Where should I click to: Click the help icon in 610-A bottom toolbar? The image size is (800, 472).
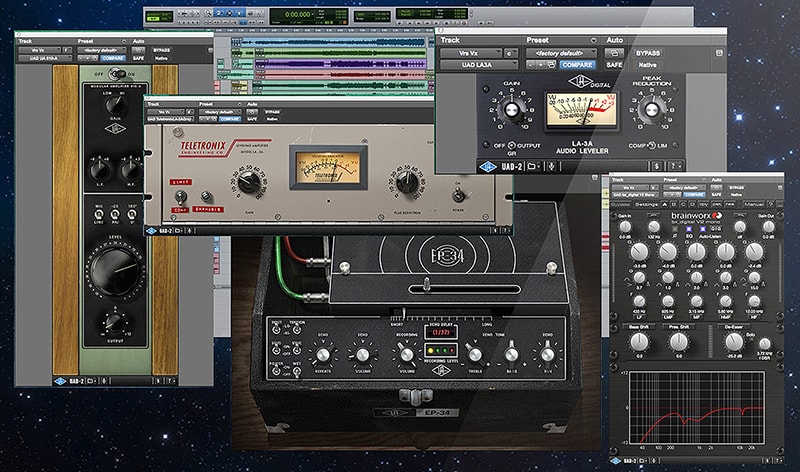(x=172, y=381)
